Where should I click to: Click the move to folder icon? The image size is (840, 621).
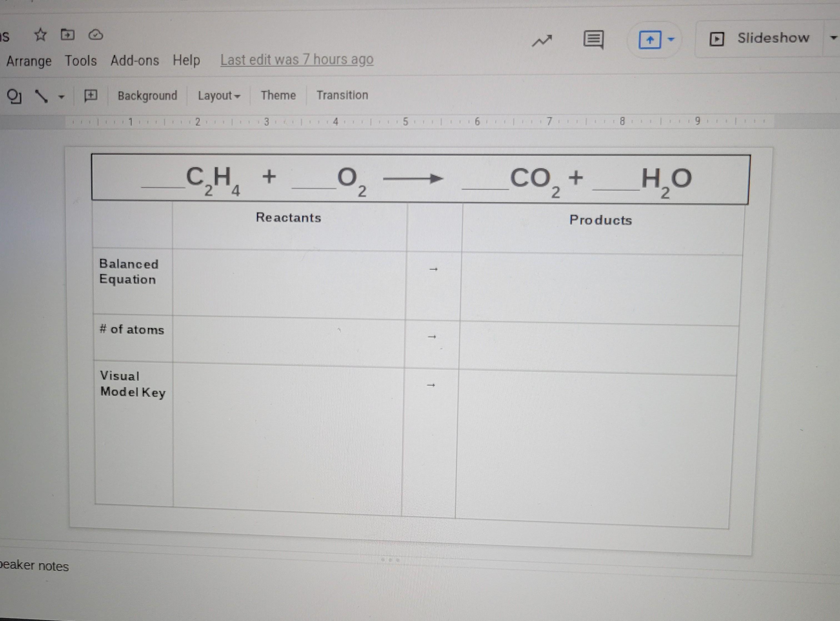tap(68, 35)
